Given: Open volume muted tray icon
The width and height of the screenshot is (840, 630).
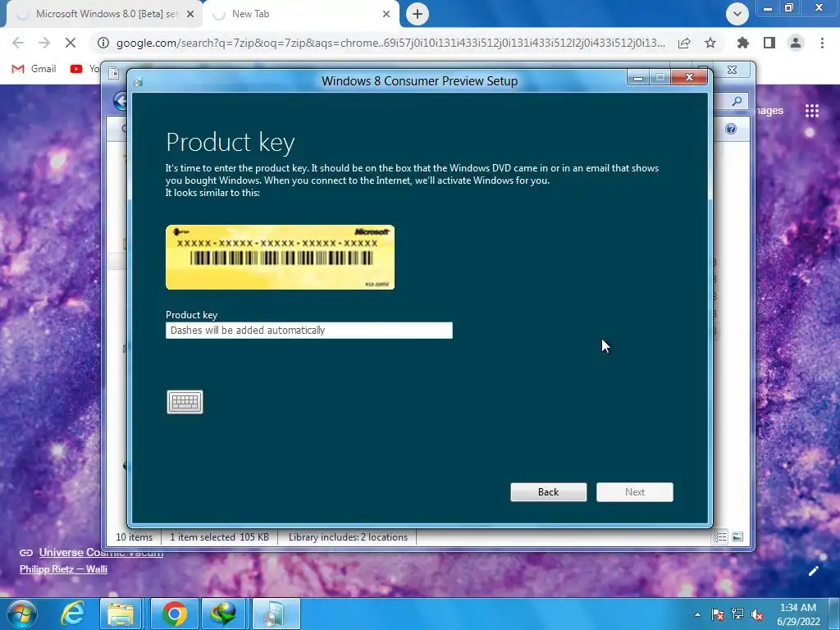Looking at the screenshot, I should tap(757, 614).
